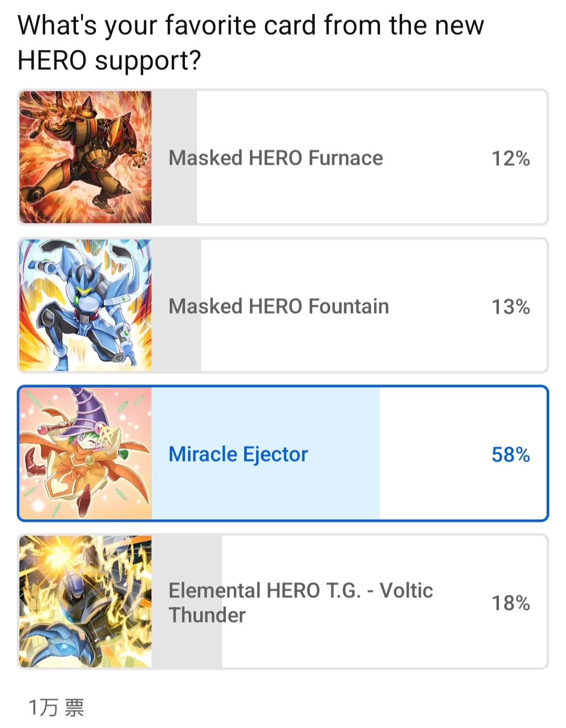The image size is (566, 728).
Task: Click the 58% result for Miracle Ejector
Action: 510,455
